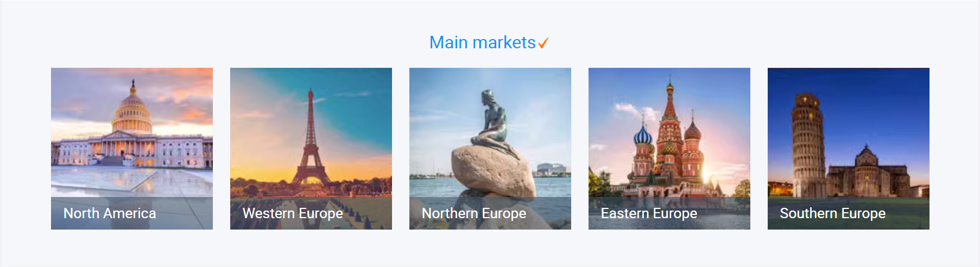
Task: Click the rock under the mermaid statue
Action: (493, 171)
